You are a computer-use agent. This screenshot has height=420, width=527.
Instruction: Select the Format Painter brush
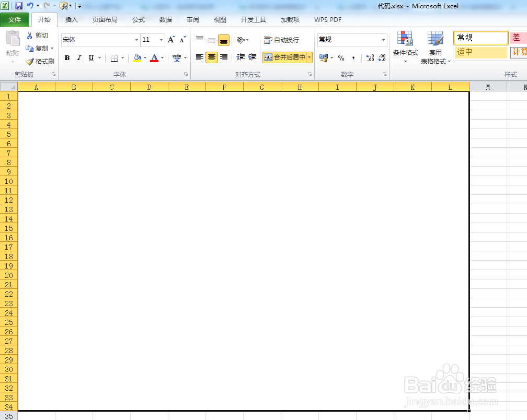(30, 62)
